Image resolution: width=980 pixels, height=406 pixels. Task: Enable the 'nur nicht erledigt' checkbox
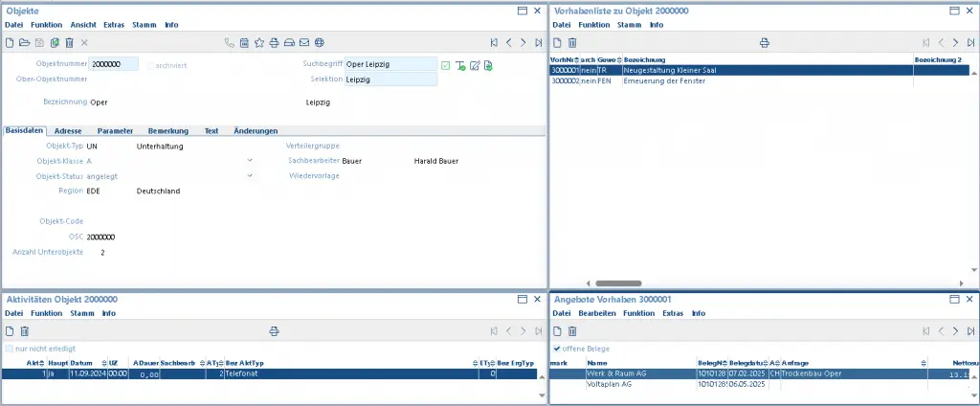point(10,349)
